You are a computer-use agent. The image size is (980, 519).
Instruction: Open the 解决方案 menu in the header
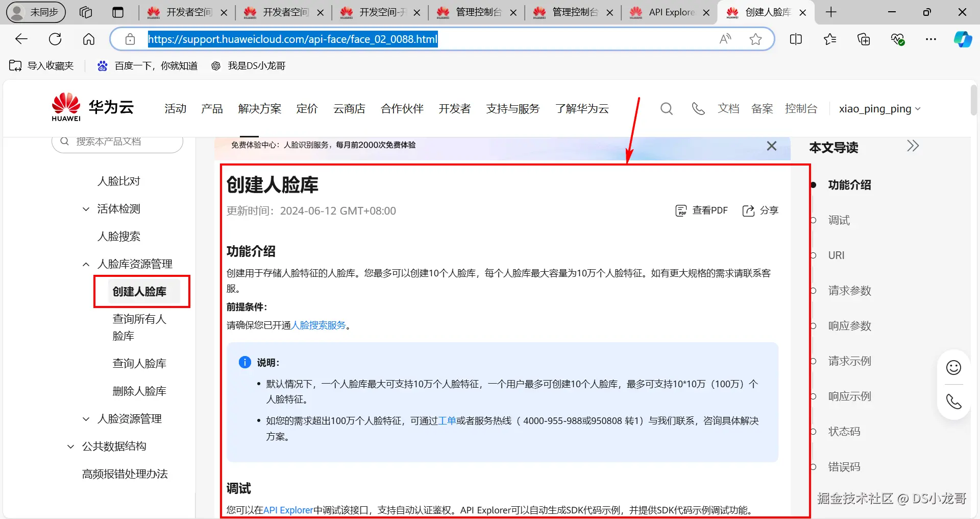coord(259,109)
